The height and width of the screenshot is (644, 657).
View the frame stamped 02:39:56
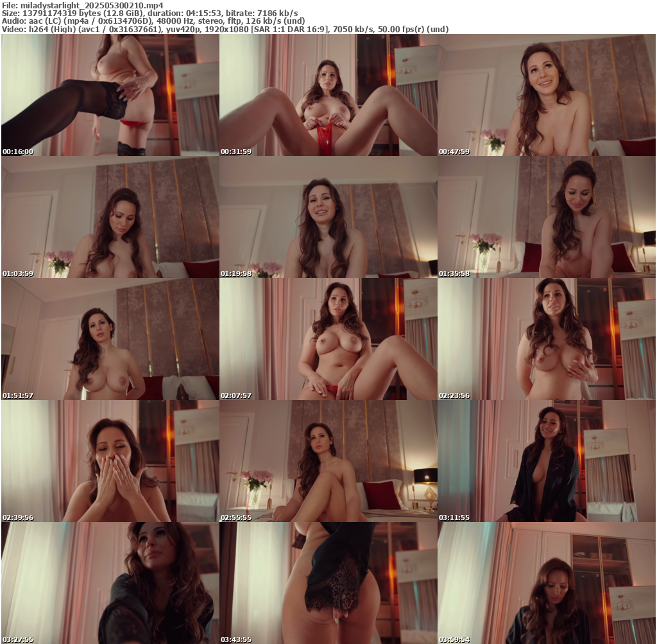pyautogui.click(x=110, y=461)
